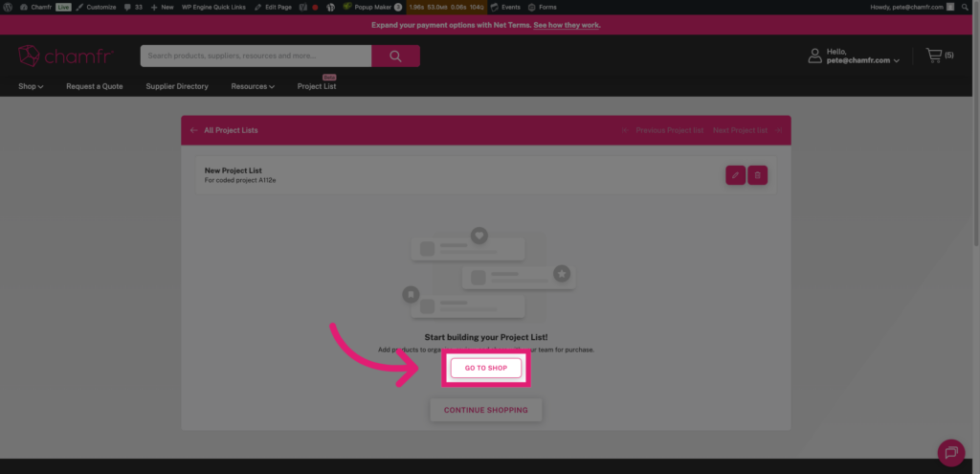The width and height of the screenshot is (980, 474).
Task: Expand the Resources menu
Action: tap(253, 86)
